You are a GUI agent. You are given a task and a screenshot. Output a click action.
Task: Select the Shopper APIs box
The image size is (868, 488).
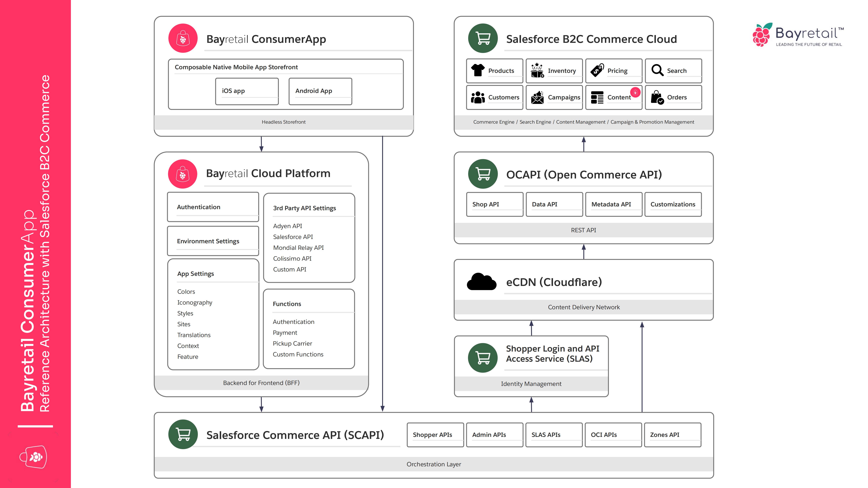[x=435, y=435]
